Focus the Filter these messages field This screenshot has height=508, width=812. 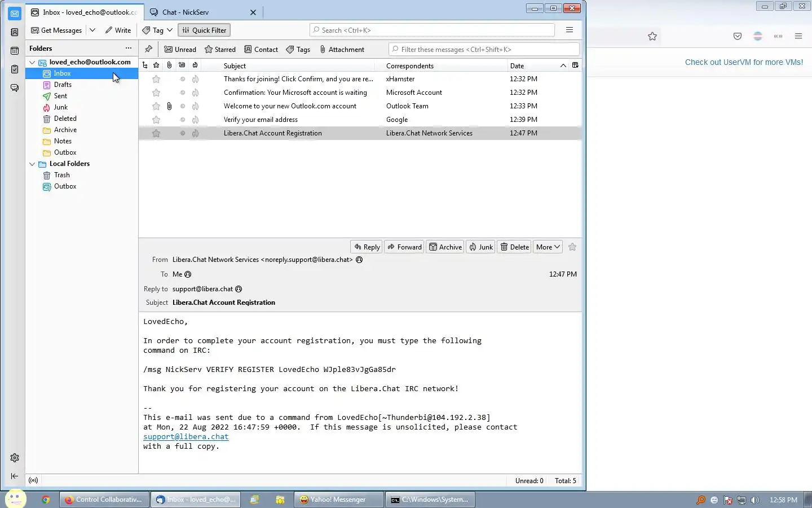coord(484,49)
